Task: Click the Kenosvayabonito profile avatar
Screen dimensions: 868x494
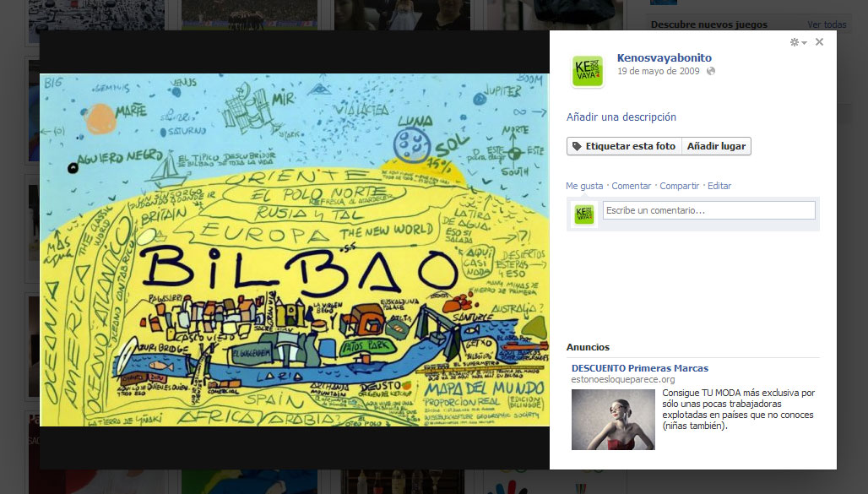Action: (x=587, y=72)
